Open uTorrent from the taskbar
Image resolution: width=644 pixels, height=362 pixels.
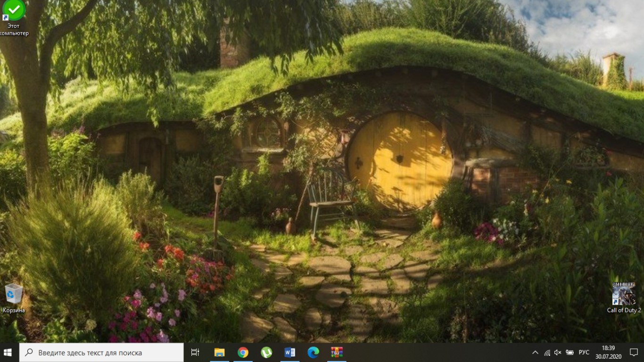pos(266,353)
